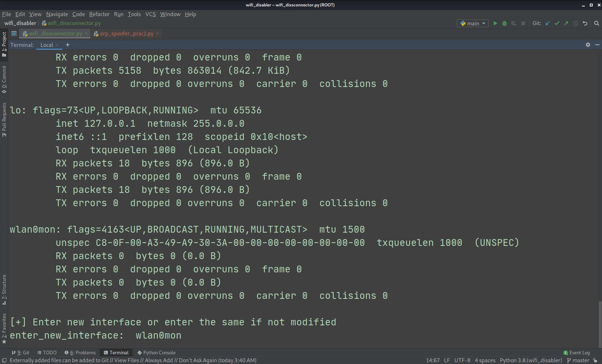The height and width of the screenshot is (364, 602).
Task: Select the Terminal tool window button
Action: point(116,353)
